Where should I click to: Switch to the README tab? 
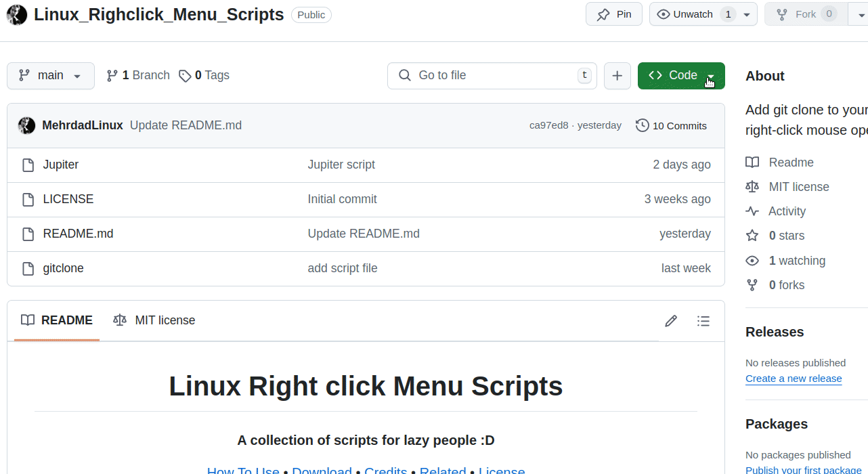57,320
